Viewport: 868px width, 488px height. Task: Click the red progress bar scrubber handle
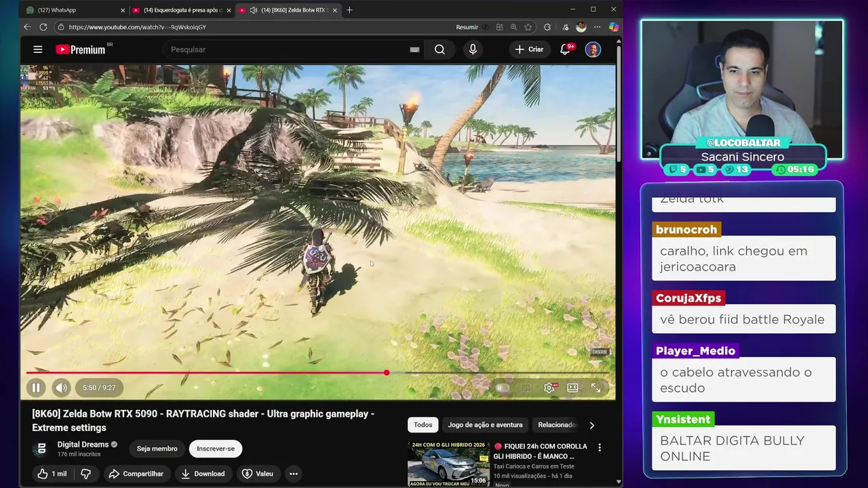click(x=387, y=373)
